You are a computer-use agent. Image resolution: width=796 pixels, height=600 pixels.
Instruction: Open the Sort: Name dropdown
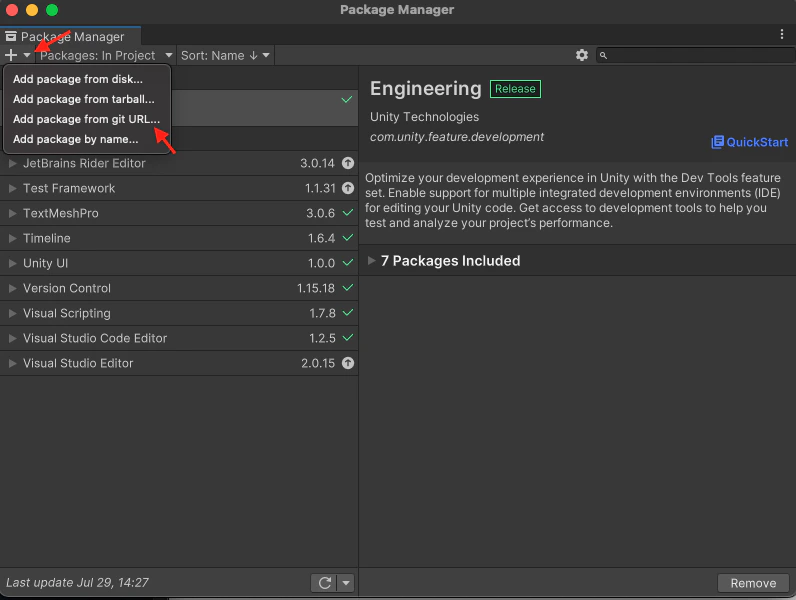[225, 55]
